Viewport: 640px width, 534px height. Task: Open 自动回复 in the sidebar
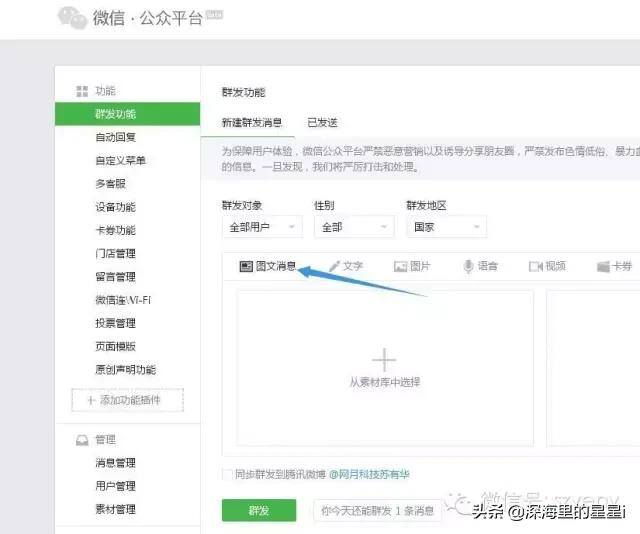[x=116, y=137]
